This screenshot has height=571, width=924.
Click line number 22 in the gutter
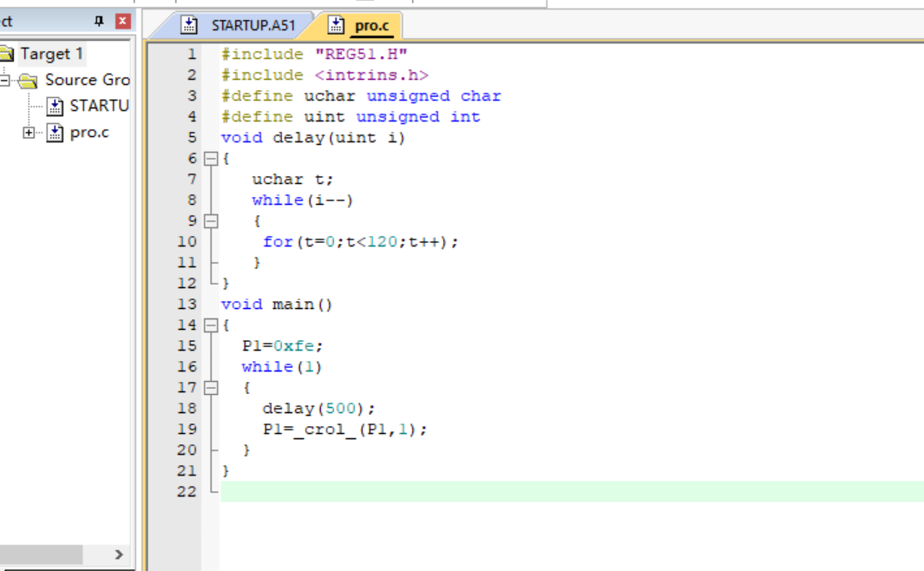(x=187, y=491)
